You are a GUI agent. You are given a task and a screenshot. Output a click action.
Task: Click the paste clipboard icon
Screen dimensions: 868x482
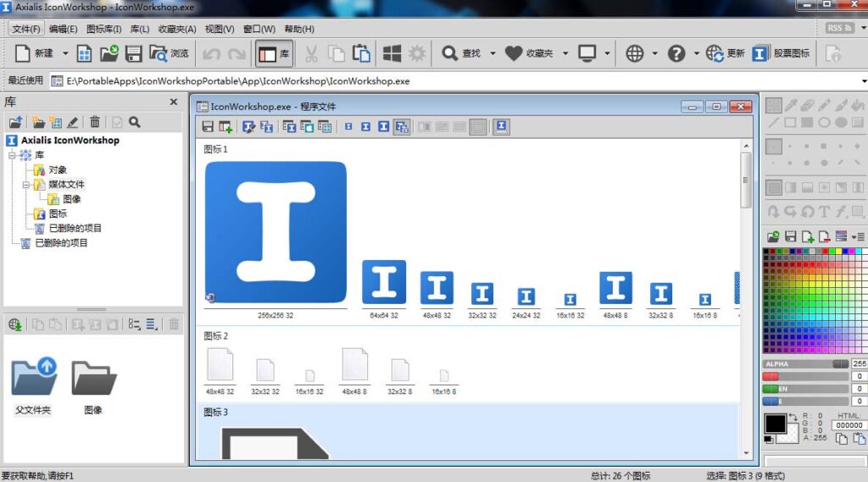(361, 53)
